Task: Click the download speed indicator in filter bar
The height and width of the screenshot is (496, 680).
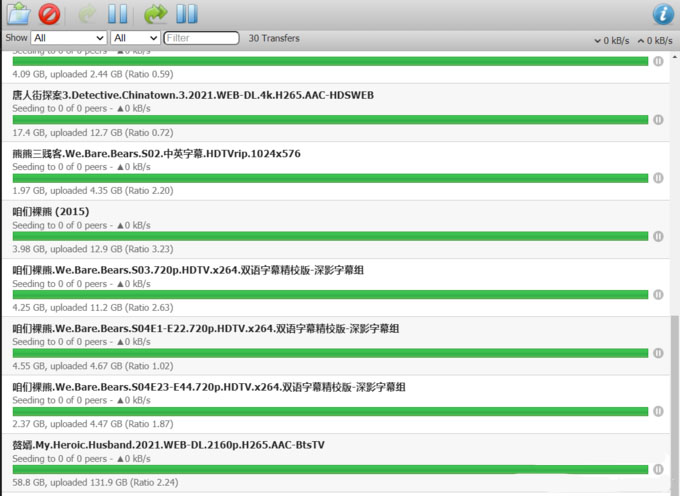Action: pyautogui.click(x=614, y=40)
